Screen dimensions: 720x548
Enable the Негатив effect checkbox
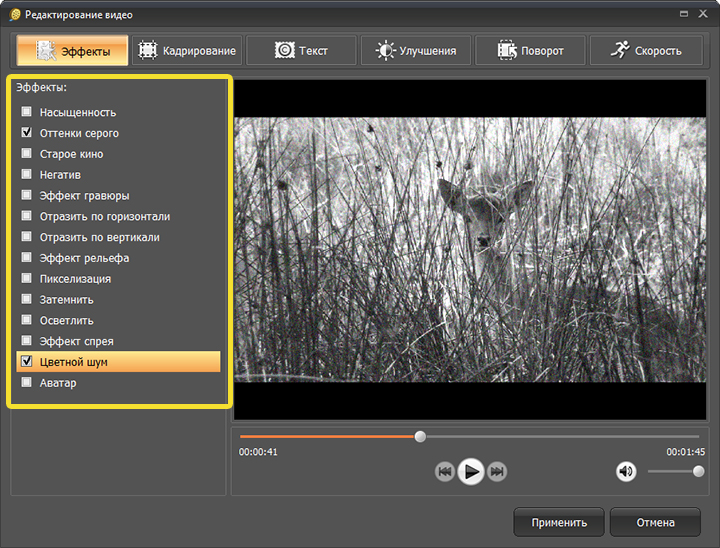click(x=27, y=175)
